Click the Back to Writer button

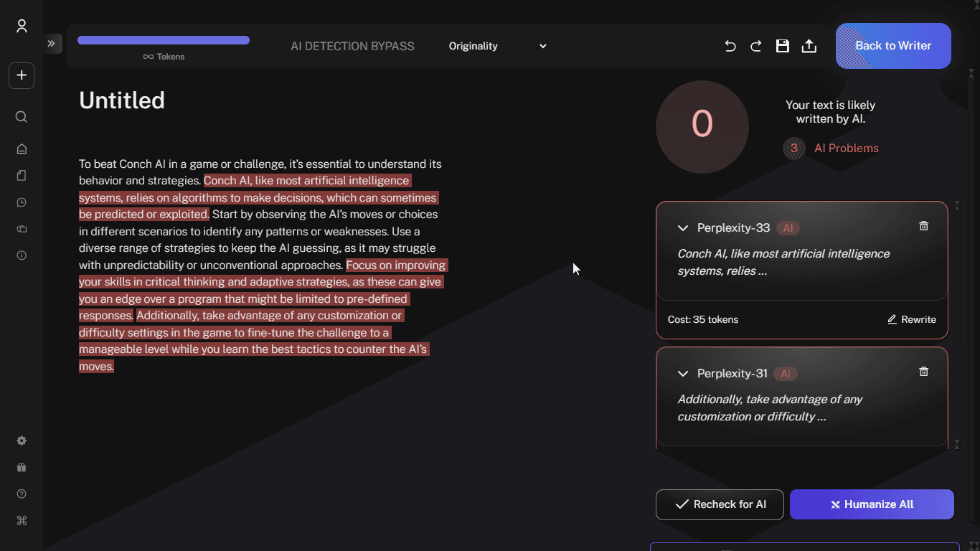893,46
